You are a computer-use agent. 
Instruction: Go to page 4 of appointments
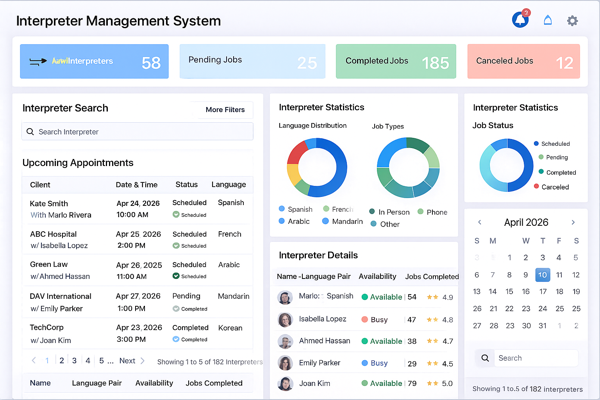click(x=88, y=361)
